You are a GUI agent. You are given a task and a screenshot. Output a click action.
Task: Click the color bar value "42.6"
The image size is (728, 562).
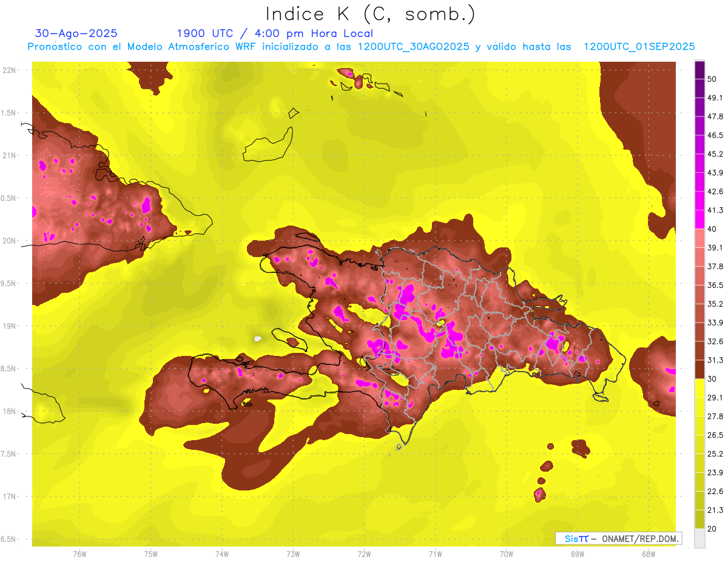[715, 192]
